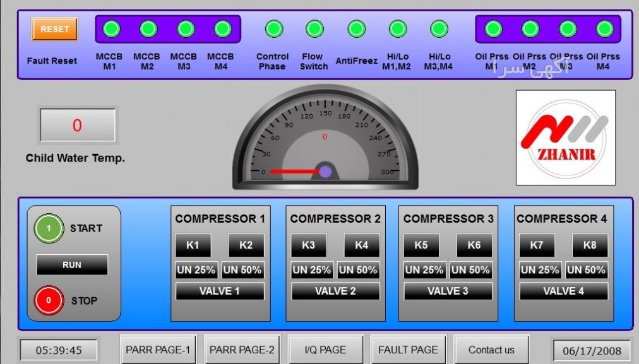This screenshot has height=364, width=639.
Task: Click the MCCB M2 status indicator light
Action: tap(148, 29)
